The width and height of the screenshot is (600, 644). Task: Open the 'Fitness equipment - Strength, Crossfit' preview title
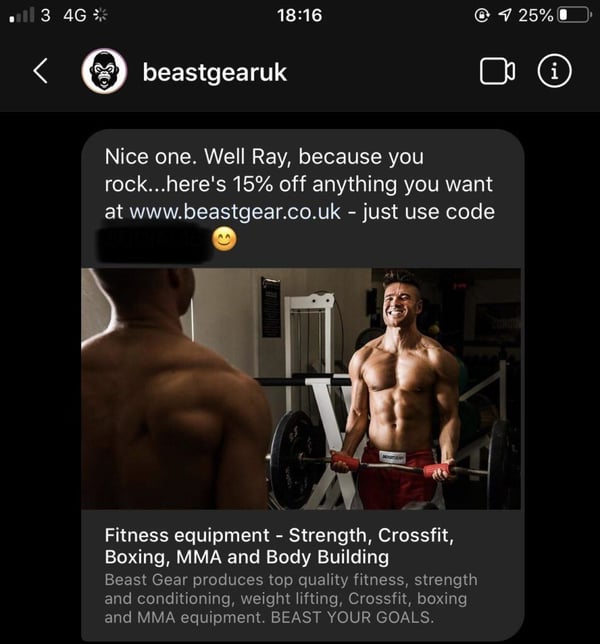tap(279, 546)
